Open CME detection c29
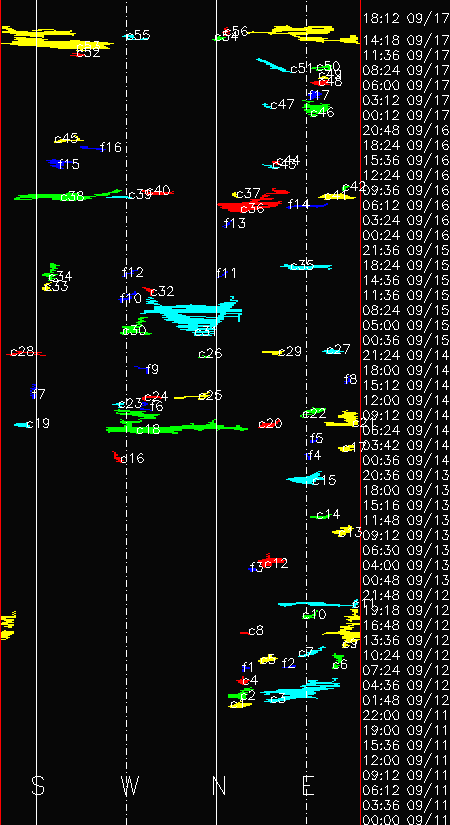 [290, 352]
